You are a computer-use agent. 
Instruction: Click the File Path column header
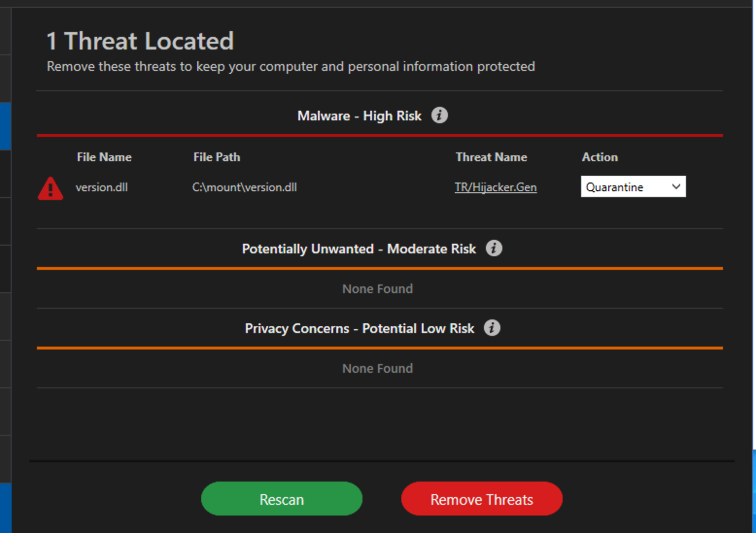(217, 157)
